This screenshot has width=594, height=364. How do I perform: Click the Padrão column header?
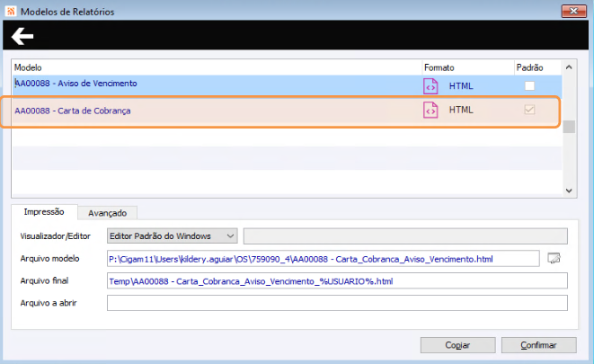(538, 67)
